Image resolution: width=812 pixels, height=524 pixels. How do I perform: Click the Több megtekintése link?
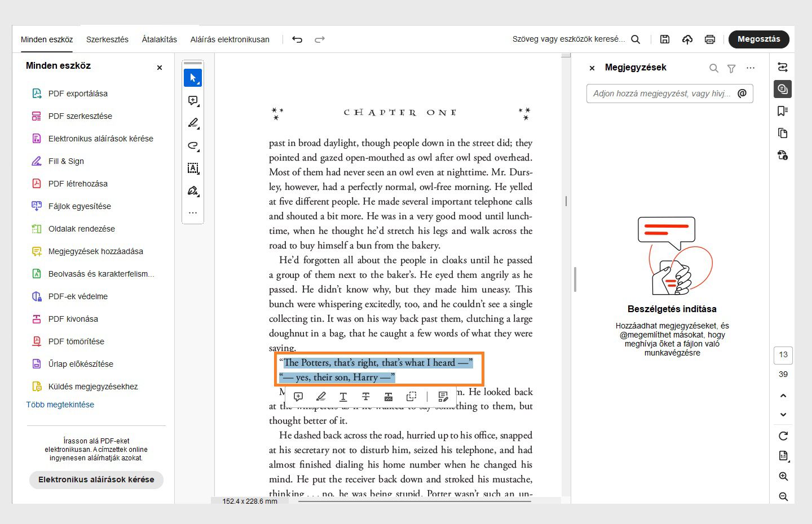60,405
